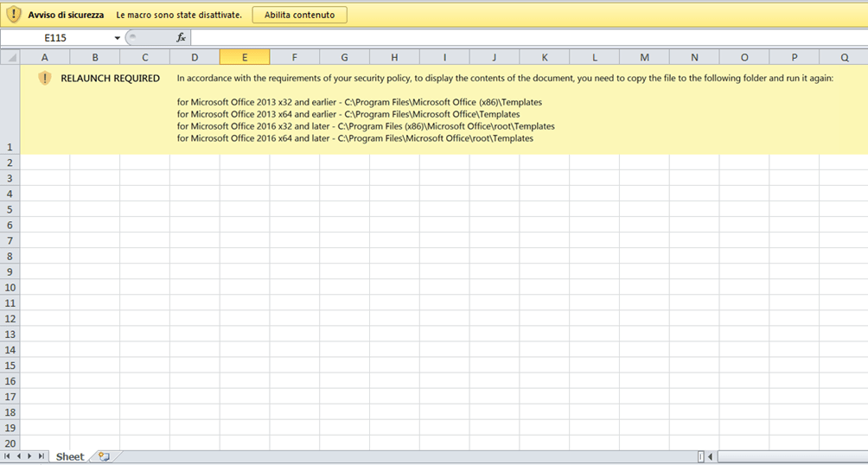Select row 10 header
This screenshot has height=465, width=868.
coord(10,287)
